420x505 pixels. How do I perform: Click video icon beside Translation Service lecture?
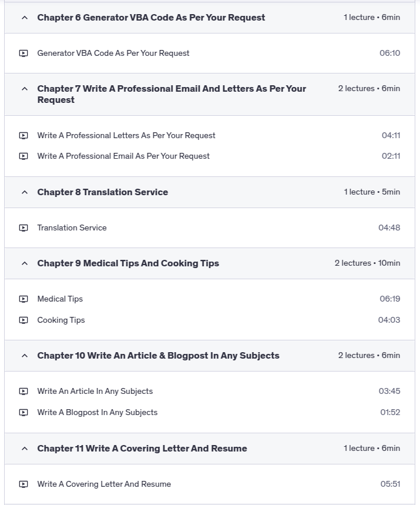click(x=23, y=228)
